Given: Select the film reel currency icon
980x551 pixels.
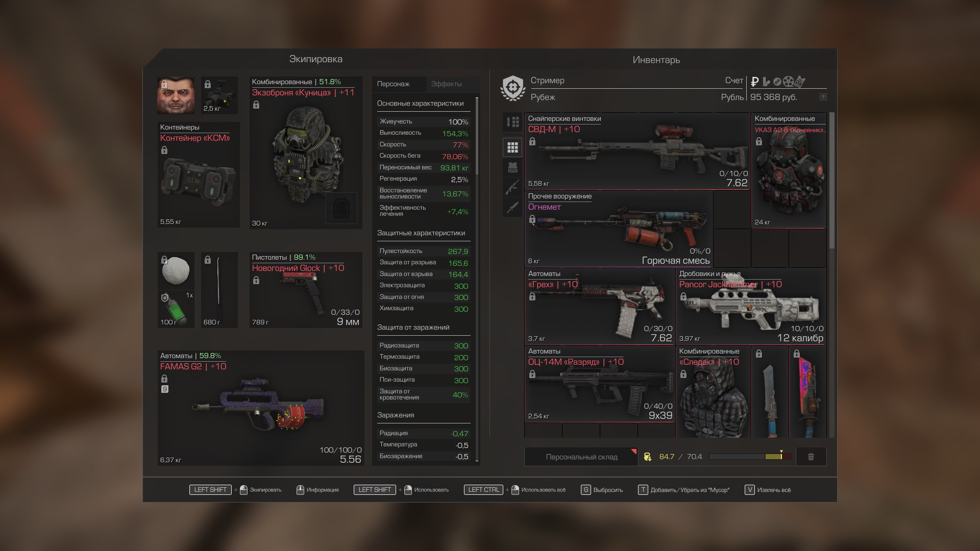Looking at the screenshot, I should click(x=788, y=82).
